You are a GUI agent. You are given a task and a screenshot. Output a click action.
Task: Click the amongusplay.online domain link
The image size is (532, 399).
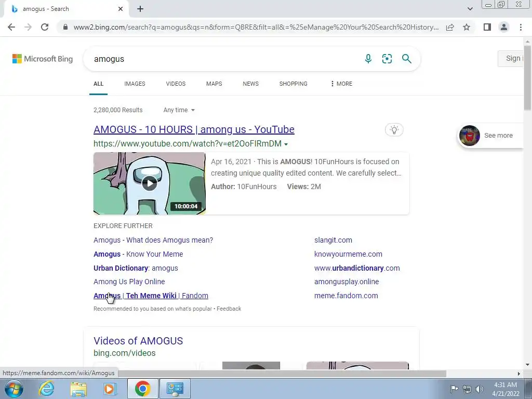(x=347, y=282)
